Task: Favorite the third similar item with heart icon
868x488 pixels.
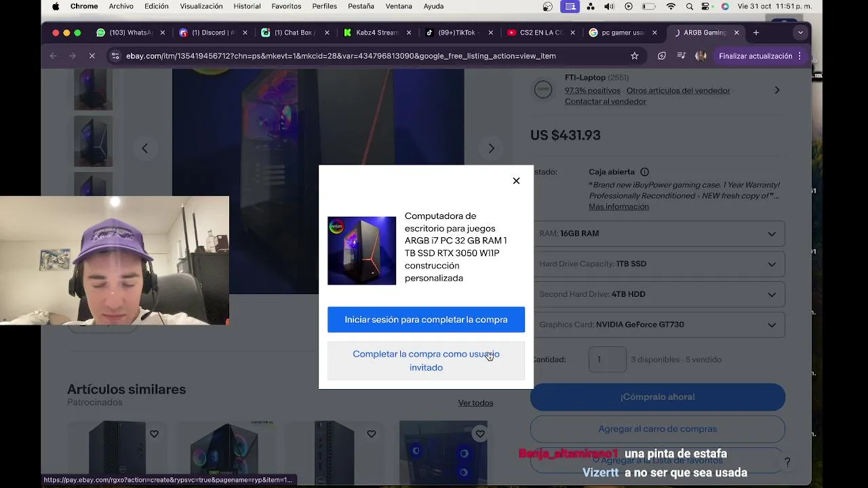Action: click(x=371, y=434)
